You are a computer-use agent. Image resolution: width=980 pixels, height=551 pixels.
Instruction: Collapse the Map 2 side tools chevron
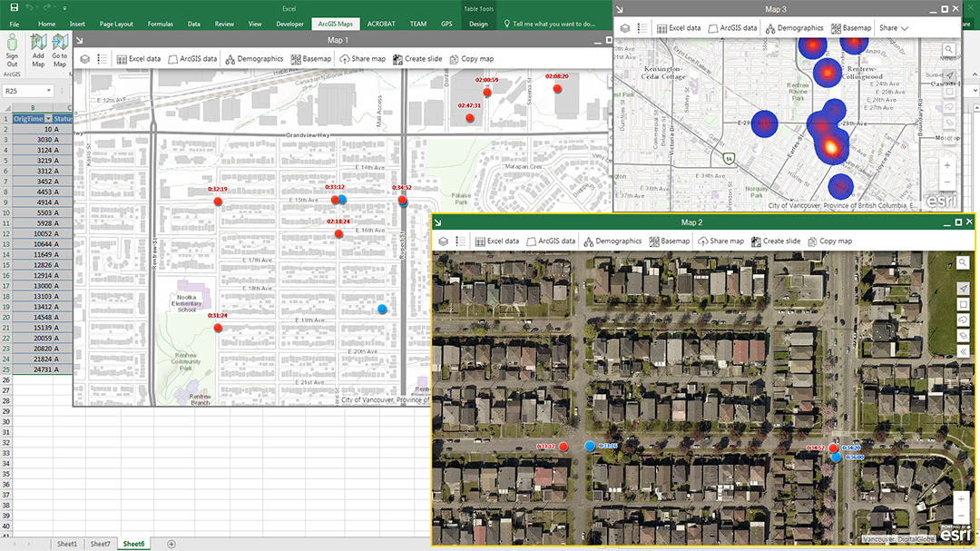coord(962,351)
